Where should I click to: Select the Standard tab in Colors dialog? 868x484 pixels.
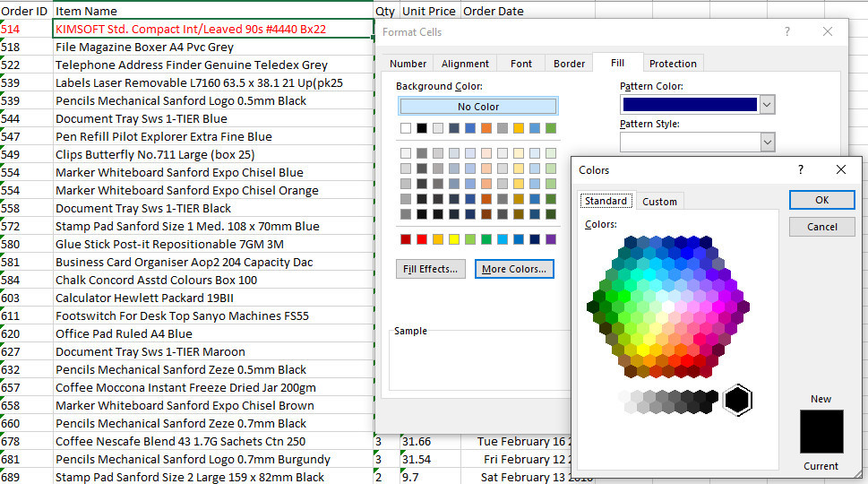[x=606, y=201]
